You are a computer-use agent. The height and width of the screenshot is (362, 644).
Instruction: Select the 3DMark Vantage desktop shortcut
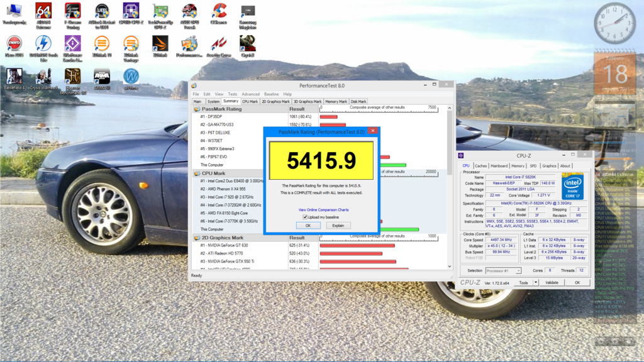131,48
